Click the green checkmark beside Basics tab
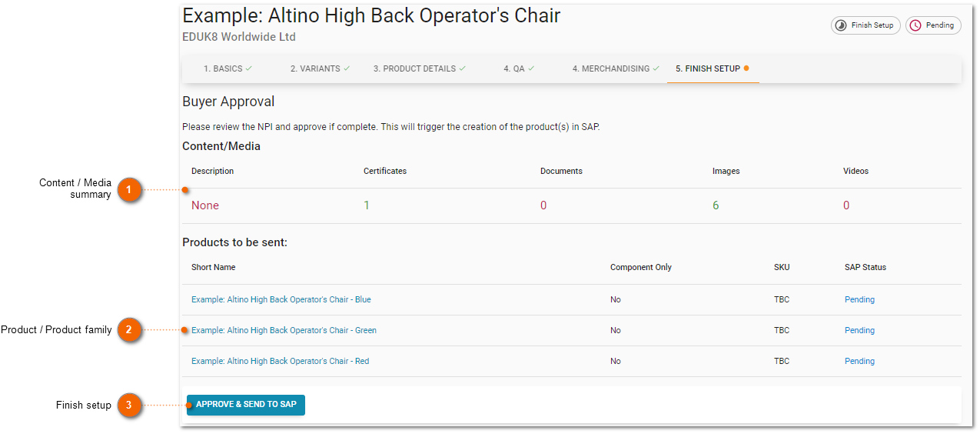The width and height of the screenshot is (980, 434). [x=248, y=68]
